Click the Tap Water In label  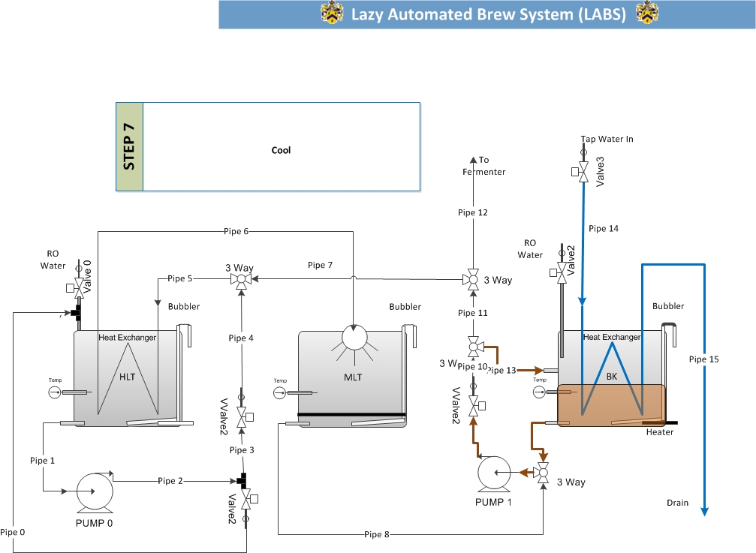pyautogui.click(x=607, y=140)
